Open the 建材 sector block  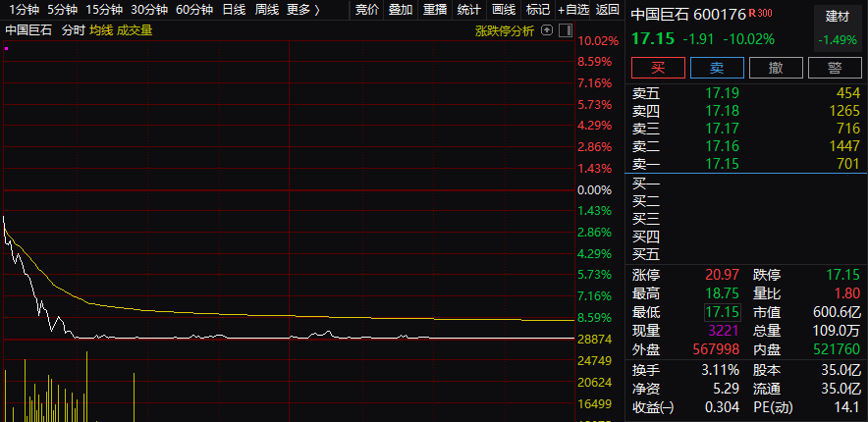coord(837,17)
